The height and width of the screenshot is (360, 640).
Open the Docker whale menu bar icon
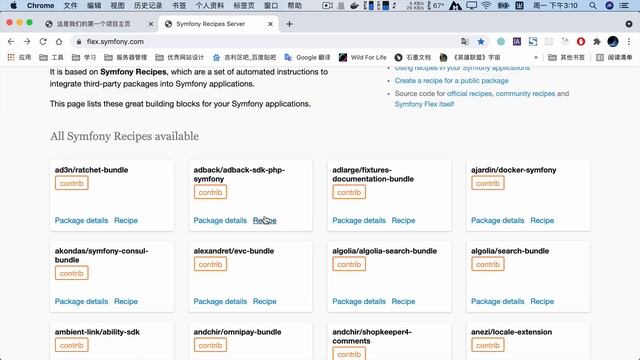355,5
